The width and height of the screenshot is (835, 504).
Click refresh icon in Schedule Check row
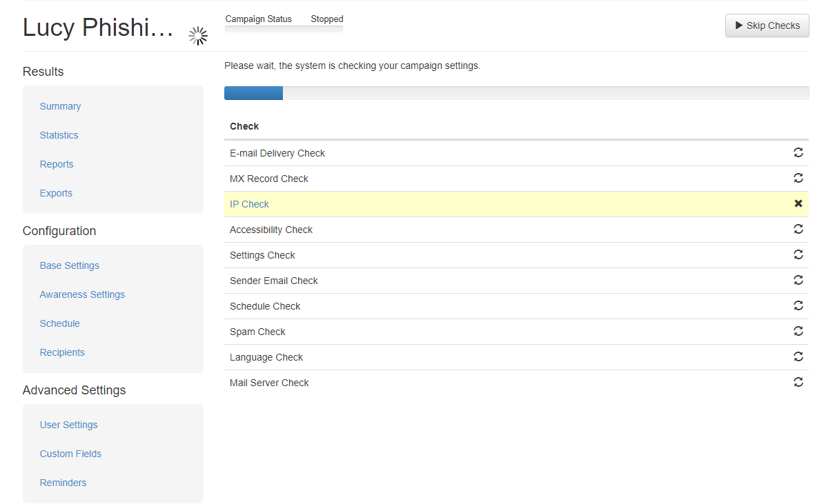click(x=798, y=305)
